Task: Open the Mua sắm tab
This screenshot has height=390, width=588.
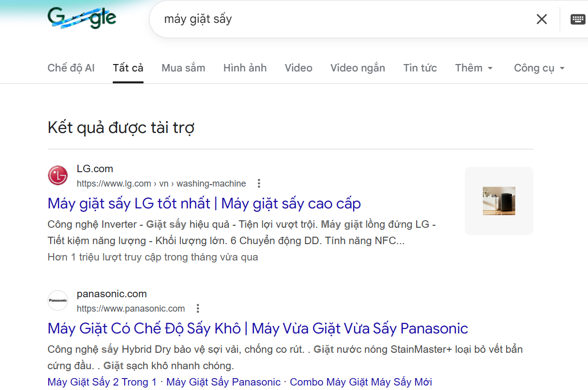Action: pos(183,67)
